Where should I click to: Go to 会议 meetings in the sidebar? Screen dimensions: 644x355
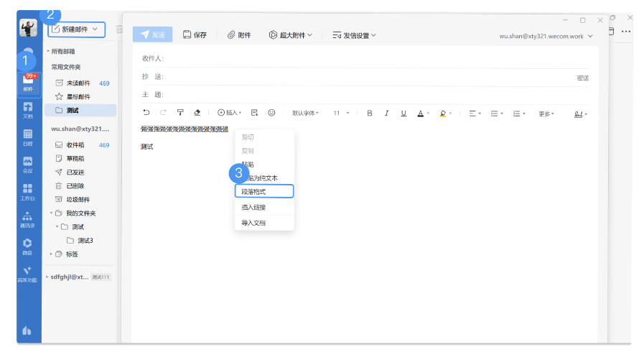click(x=28, y=165)
